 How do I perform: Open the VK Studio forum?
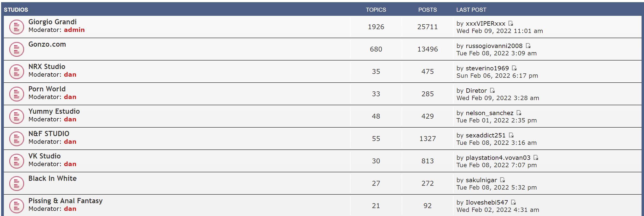point(45,156)
